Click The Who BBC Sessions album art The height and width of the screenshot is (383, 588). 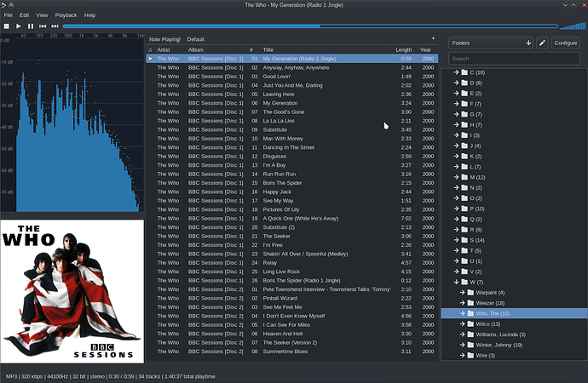[x=72, y=291]
